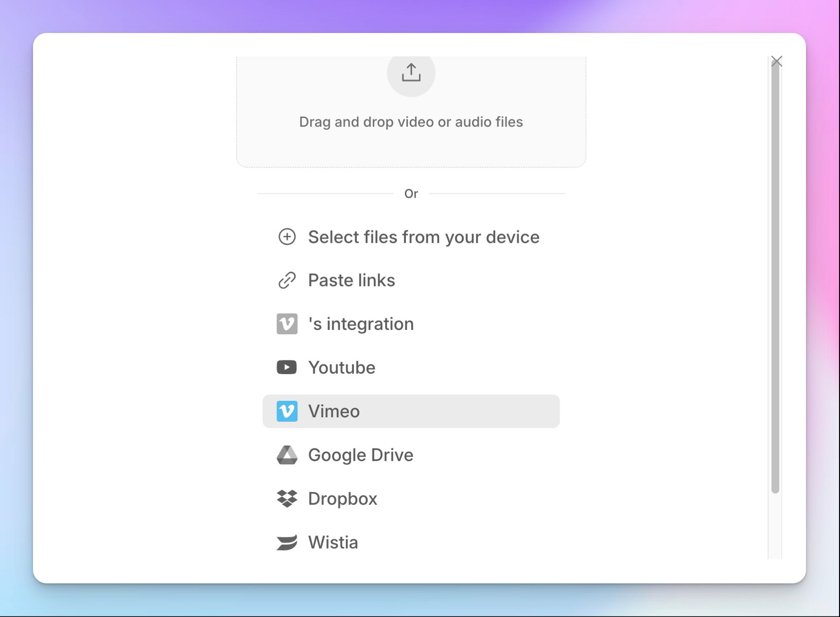The width and height of the screenshot is (840, 617).
Task: Click the Wistia logo icon
Action: coord(287,542)
